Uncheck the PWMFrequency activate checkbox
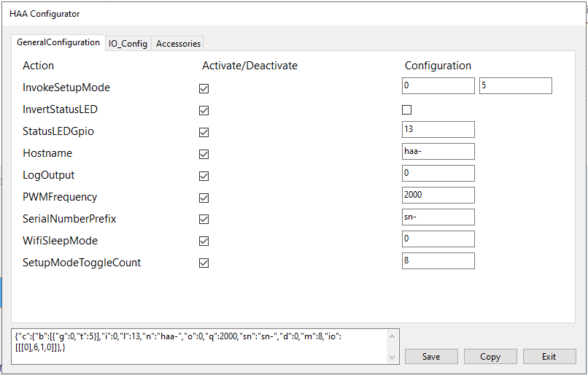The width and height of the screenshot is (588, 375). coord(204,198)
